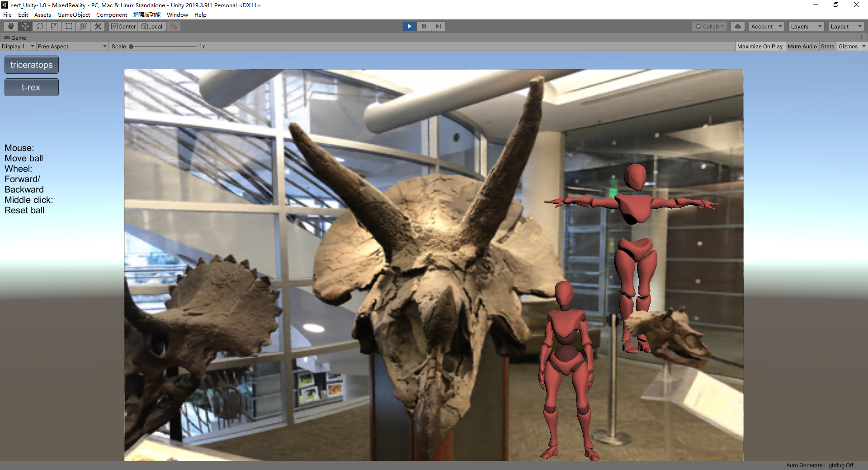
Task: Open the Layout dropdown
Action: click(845, 26)
